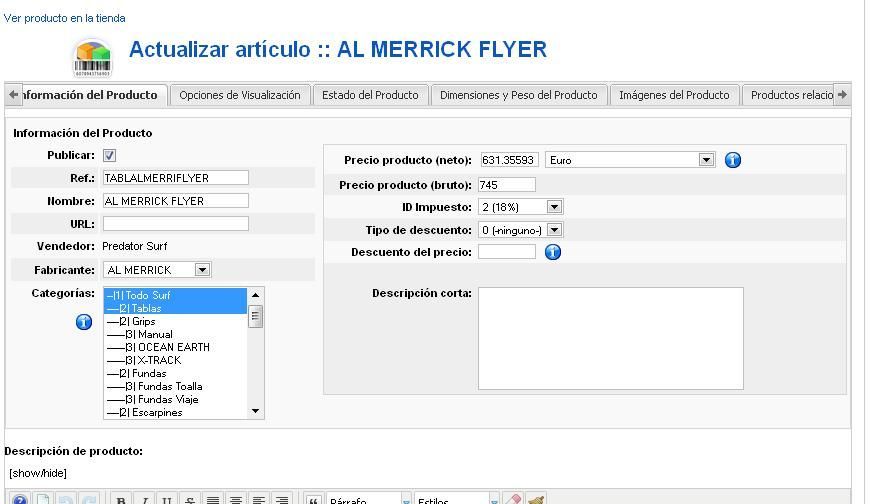The image size is (871, 504).
Task: Open info tooltip beside Precio producto neto
Action: click(733, 160)
